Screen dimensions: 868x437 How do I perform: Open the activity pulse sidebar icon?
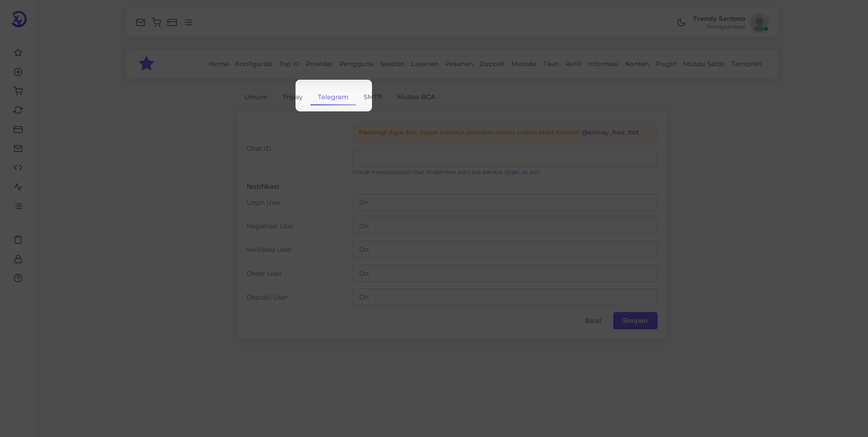[18, 187]
